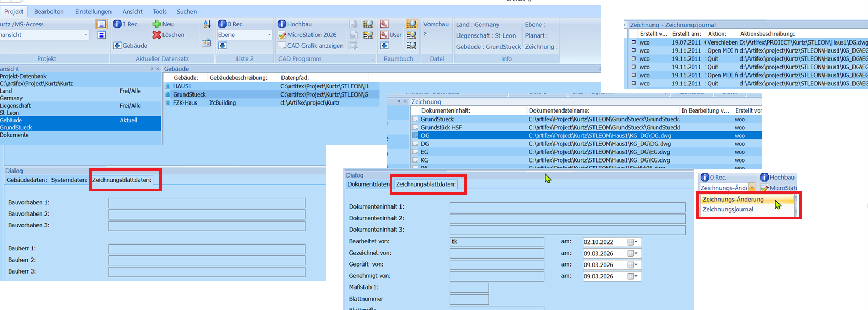Click the 3 Rec. info icon
The height and width of the screenshot is (310, 868).
117,24
